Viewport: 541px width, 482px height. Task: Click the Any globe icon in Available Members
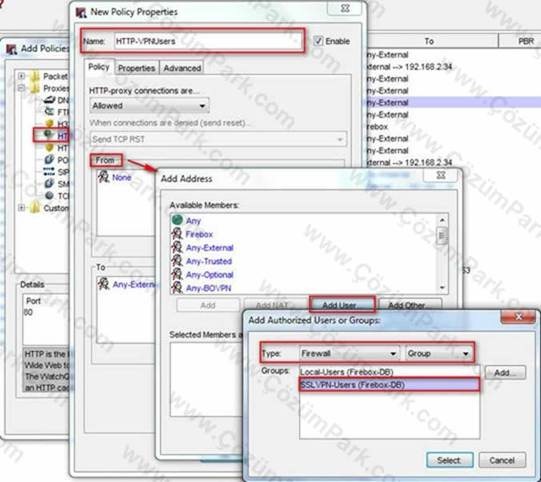[177, 220]
